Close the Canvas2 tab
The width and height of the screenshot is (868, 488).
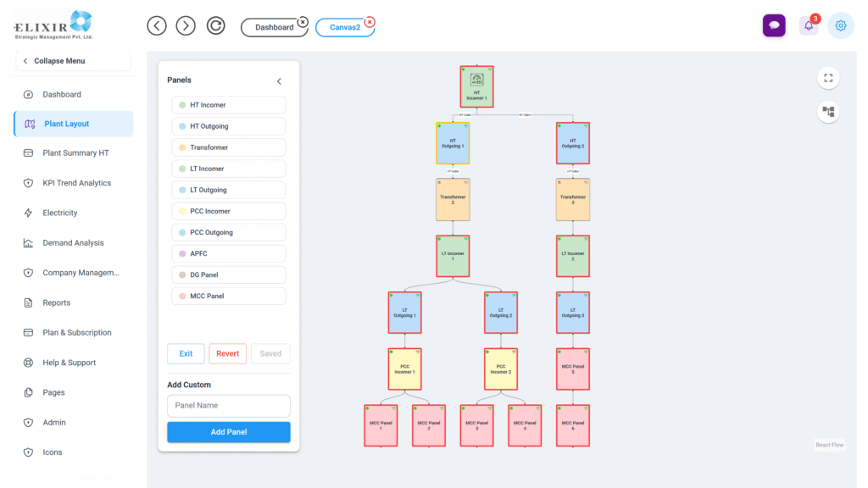pos(370,21)
